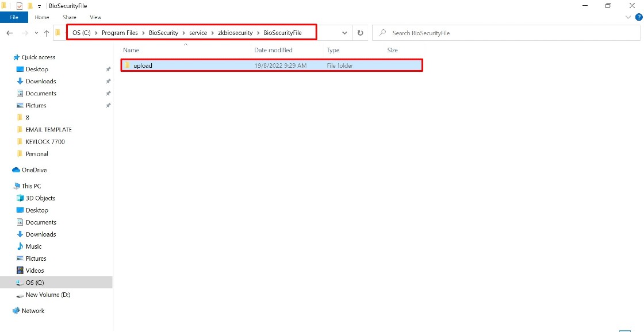
Task: Click the Music note icon
Action: (20, 246)
